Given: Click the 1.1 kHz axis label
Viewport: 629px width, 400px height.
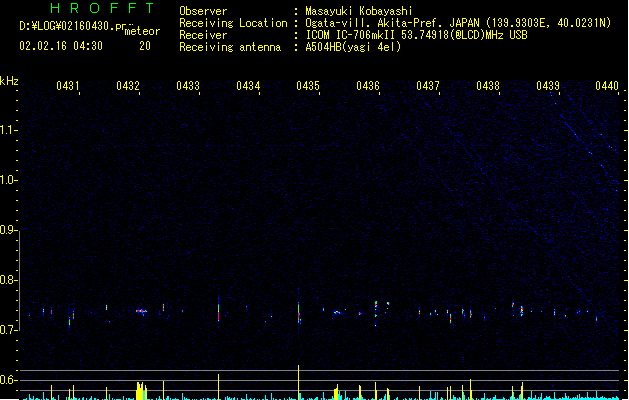Looking at the screenshot, I should [8, 130].
